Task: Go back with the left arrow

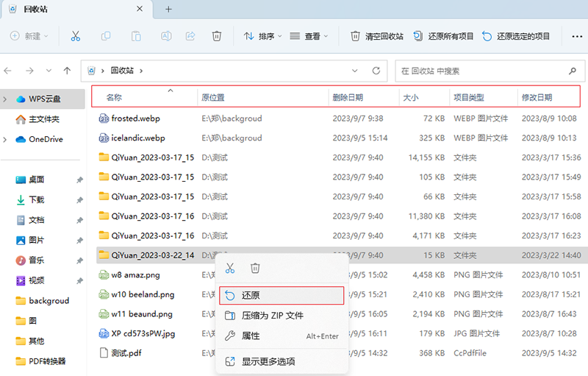Action: click(8, 71)
